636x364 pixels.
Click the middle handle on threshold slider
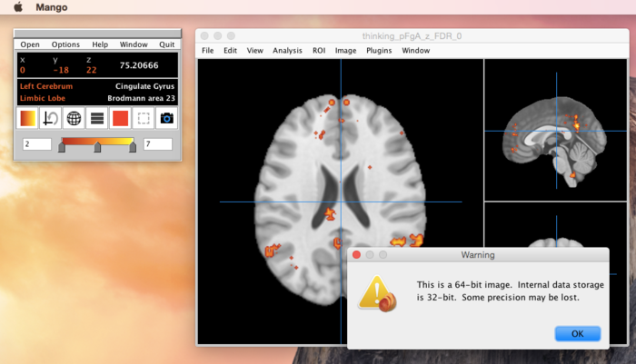(97, 146)
